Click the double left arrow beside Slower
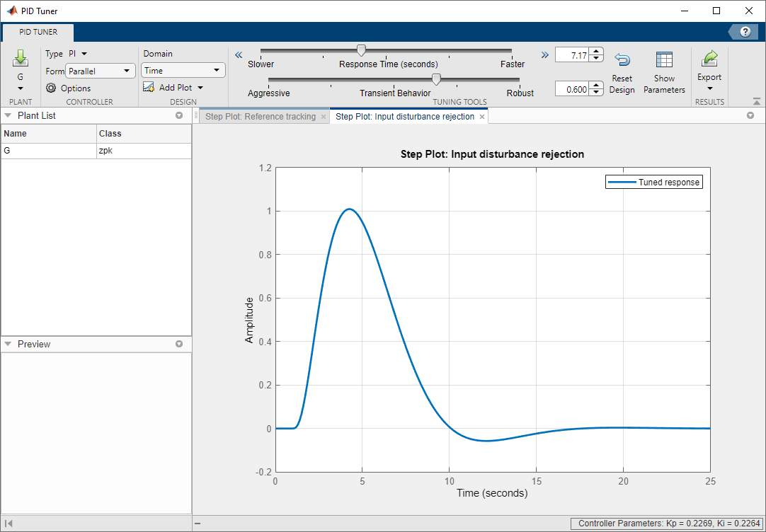Image resolution: width=766 pixels, height=532 pixels. click(239, 55)
